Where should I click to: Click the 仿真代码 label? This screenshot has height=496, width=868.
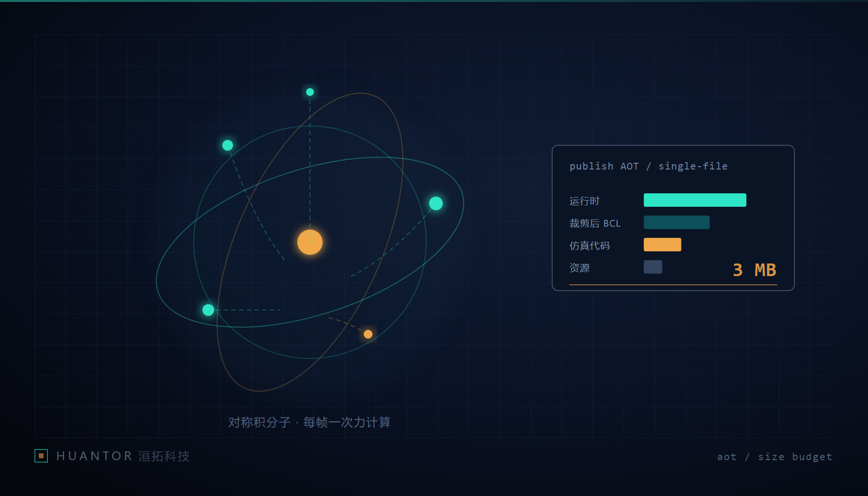[589, 246]
